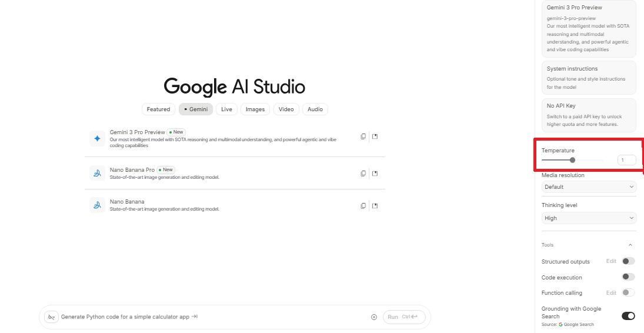Switch to the Images tab
Viewport: 644px width, 333px height.
[x=255, y=109]
